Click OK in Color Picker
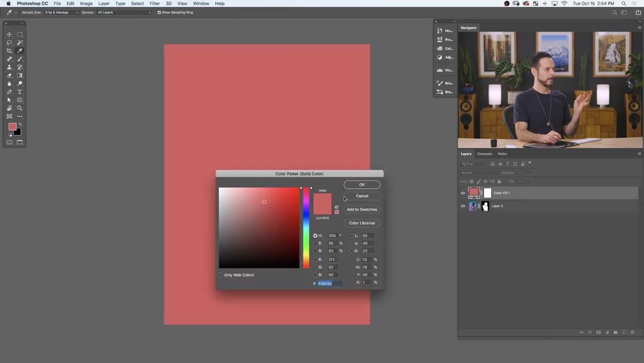Viewport: 644px width, 363px height. (x=362, y=185)
